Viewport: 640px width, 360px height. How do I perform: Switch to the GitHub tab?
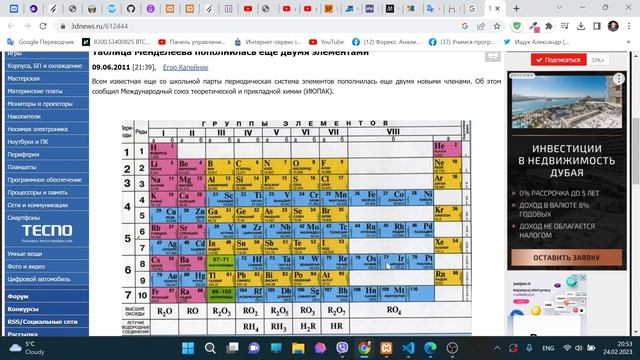tap(131, 8)
